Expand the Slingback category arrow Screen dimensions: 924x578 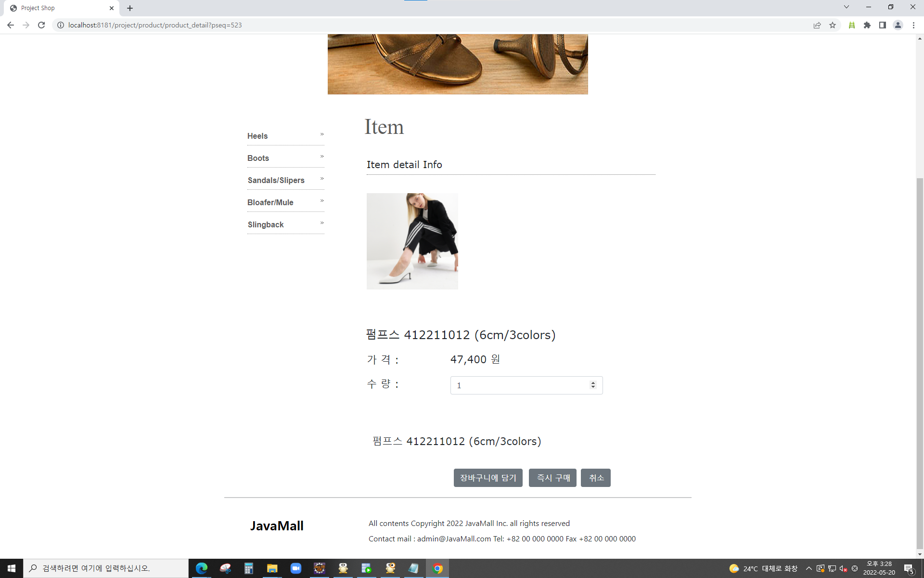click(x=321, y=223)
